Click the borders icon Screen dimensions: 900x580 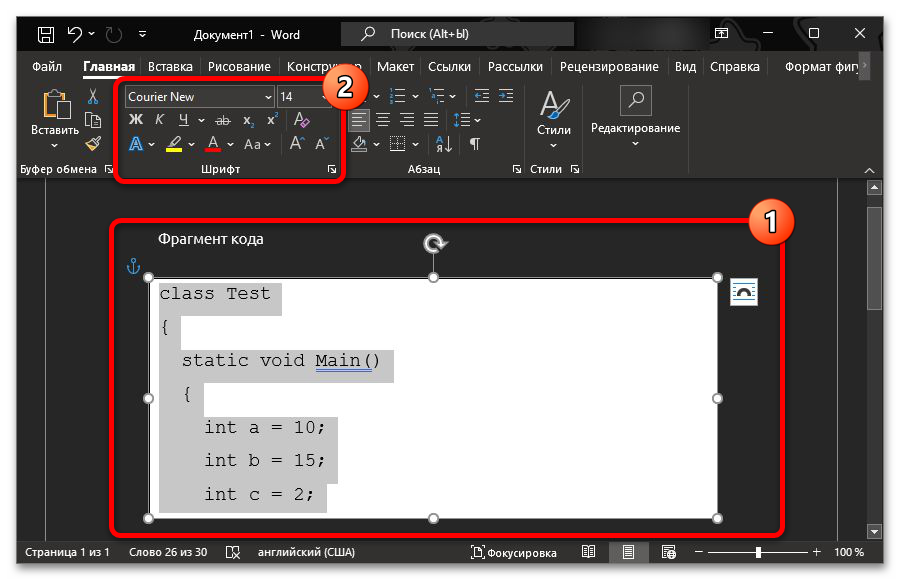click(x=398, y=144)
